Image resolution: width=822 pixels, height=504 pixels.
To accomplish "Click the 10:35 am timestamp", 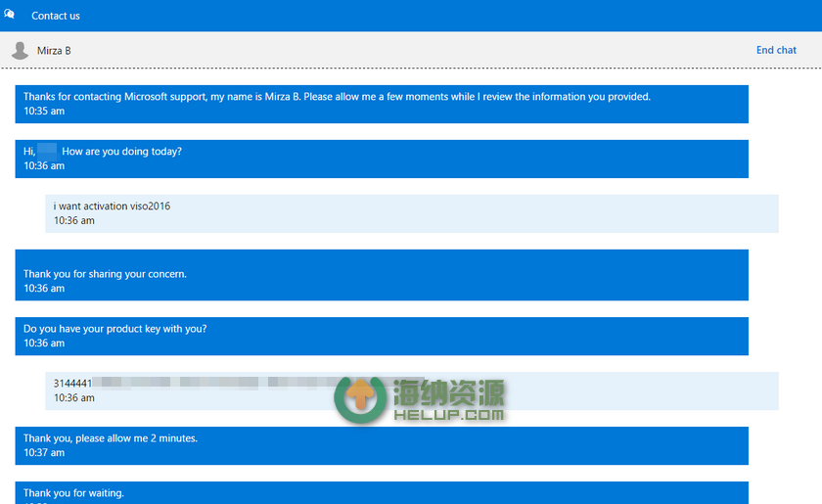I will click(x=44, y=112).
